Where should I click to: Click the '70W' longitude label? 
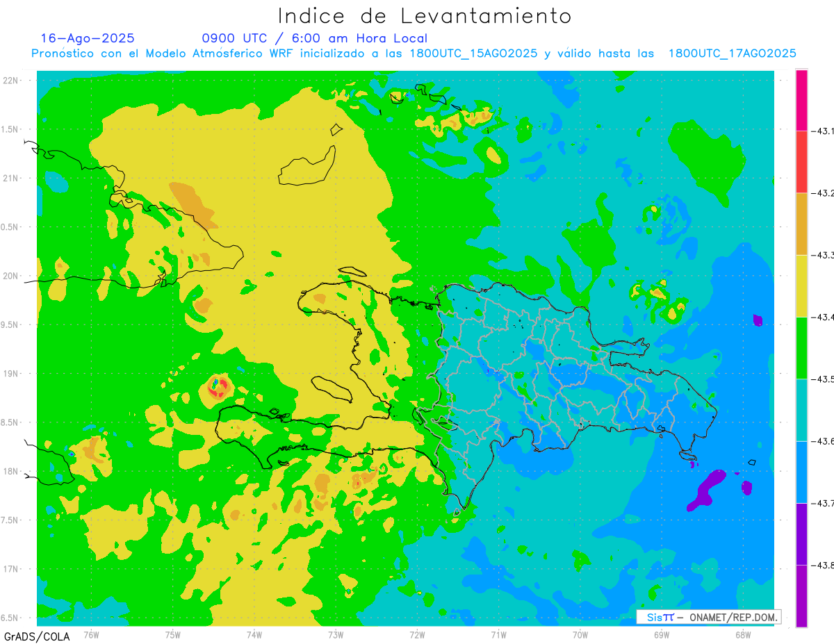580,635
